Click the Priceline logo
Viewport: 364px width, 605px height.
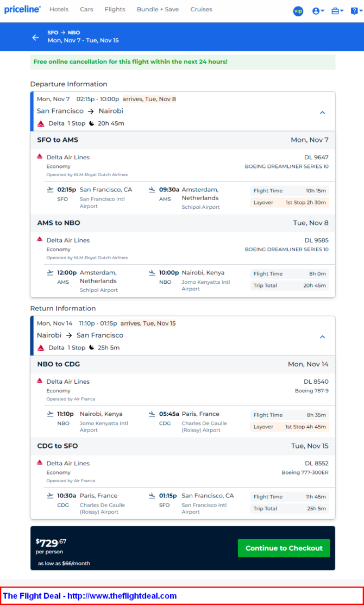click(22, 10)
